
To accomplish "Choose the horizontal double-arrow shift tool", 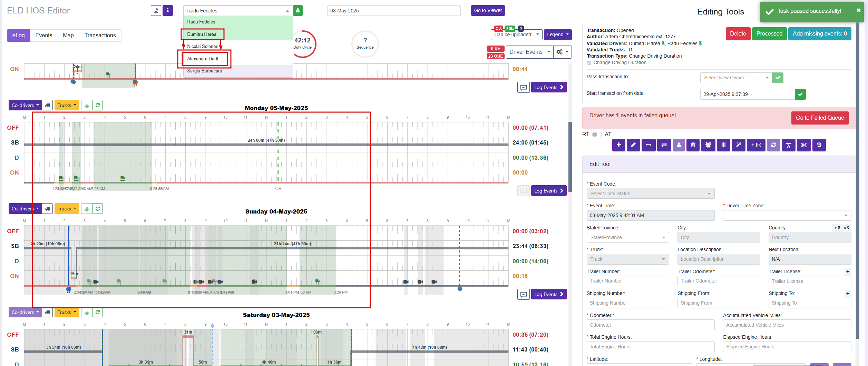I will pos(648,145).
